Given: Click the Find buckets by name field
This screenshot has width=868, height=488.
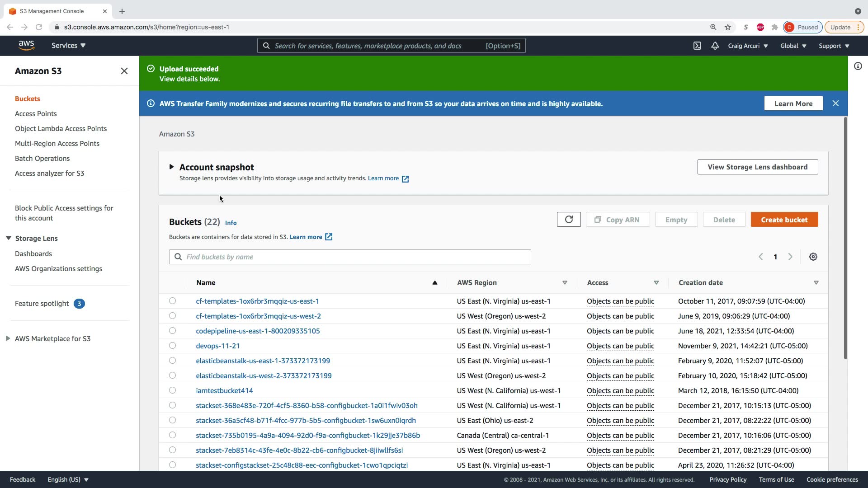Looking at the screenshot, I should 350,257.
